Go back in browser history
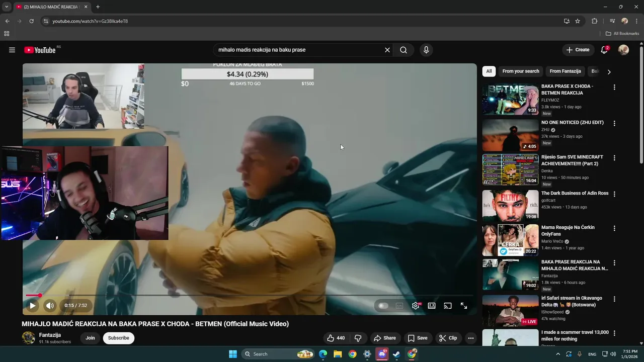The image size is (644, 362). click(7, 21)
